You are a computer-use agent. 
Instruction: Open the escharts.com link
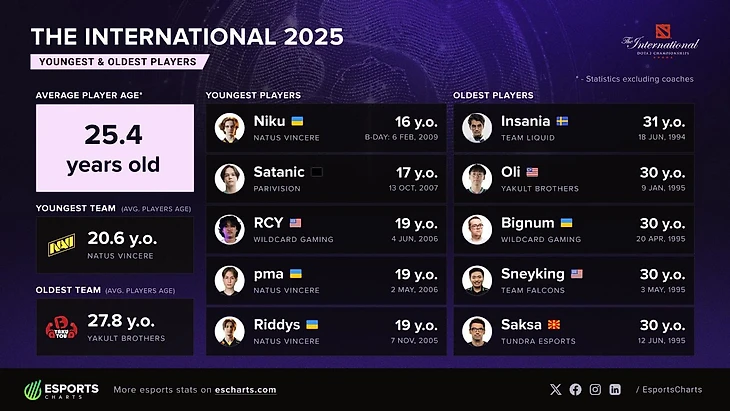(x=245, y=390)
